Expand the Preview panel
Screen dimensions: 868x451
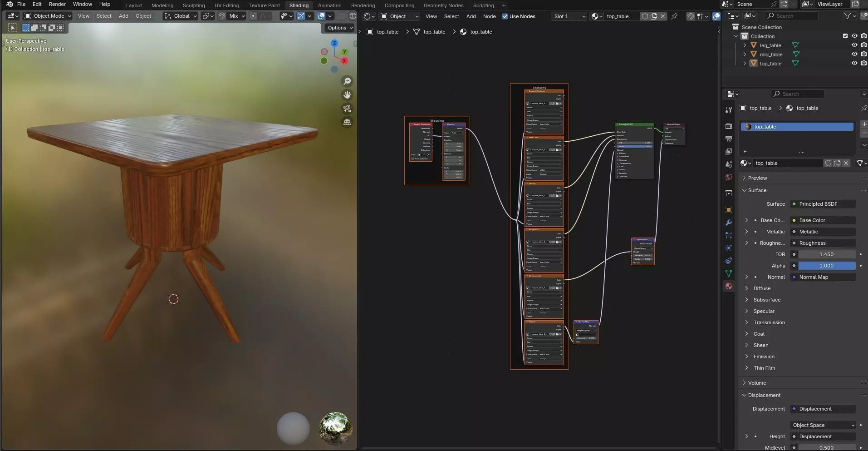pyautogui.click(x=757, y=178)
